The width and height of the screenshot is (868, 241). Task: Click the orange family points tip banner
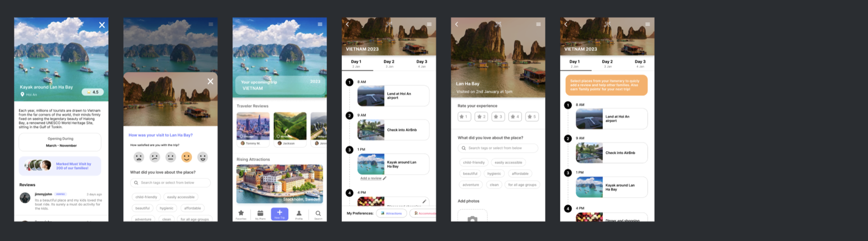[607, 85]
